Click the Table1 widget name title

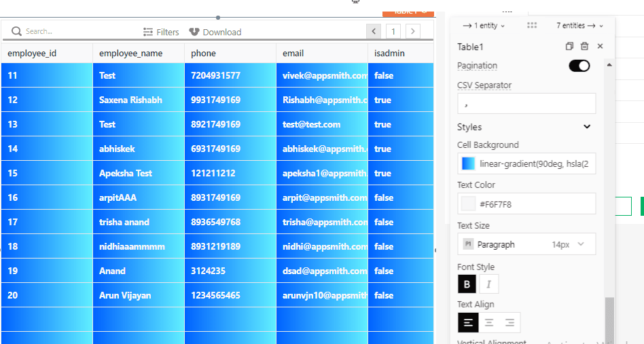coord(470,47)
